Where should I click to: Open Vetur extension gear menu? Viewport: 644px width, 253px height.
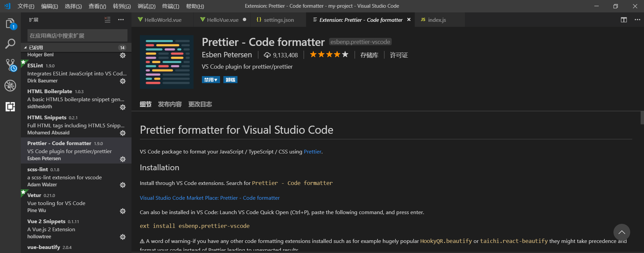click(123, 211)
